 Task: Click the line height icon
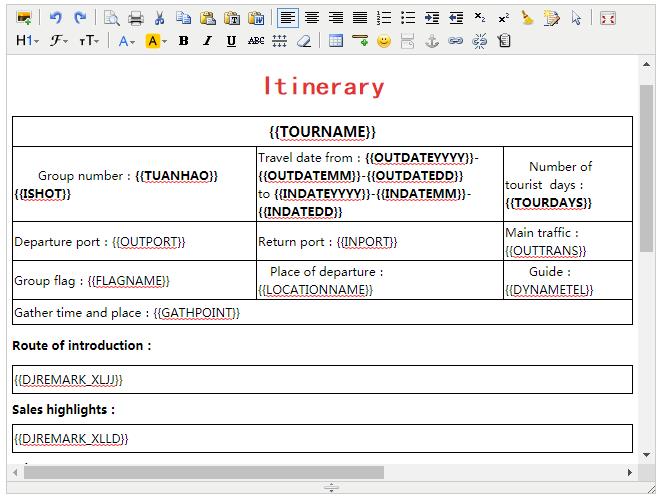[x=279, y=41]
